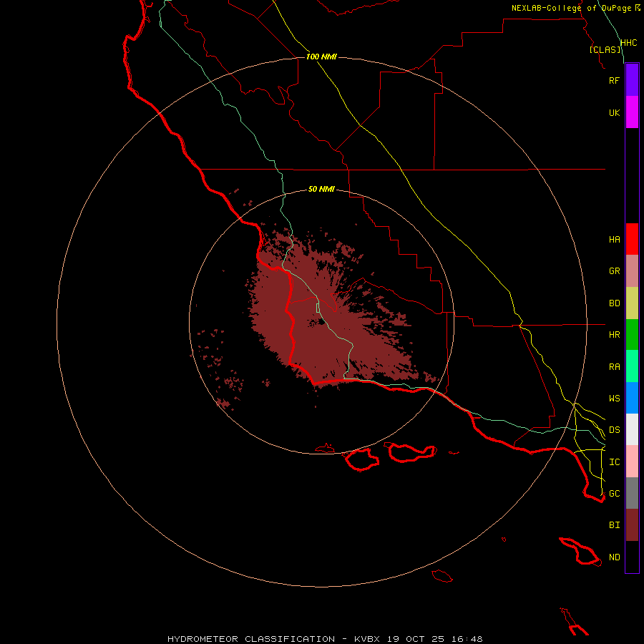Viewport: 644px width, 644px height.
Task: Click the NEXLAB-College of DuPage credit text
Action: coord(571,8)
